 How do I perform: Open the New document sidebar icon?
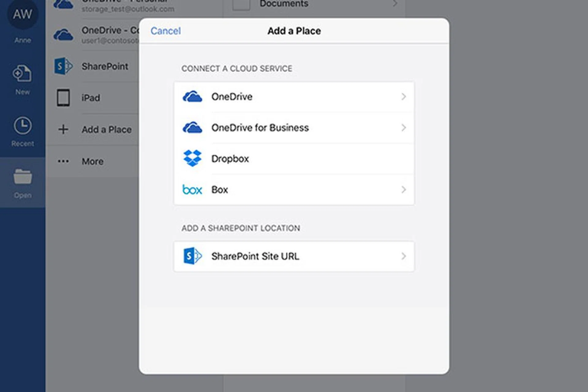click(22, 74)
